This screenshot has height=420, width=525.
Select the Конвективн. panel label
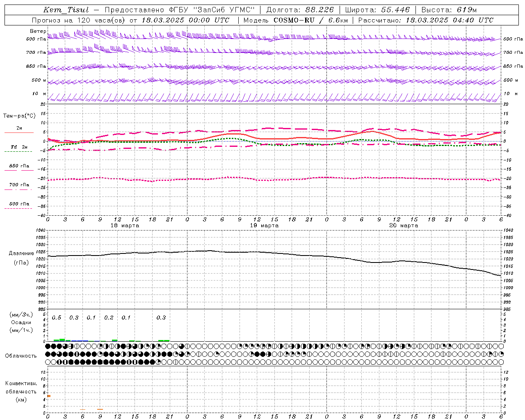pyautogui.click(x=21, y=383)
